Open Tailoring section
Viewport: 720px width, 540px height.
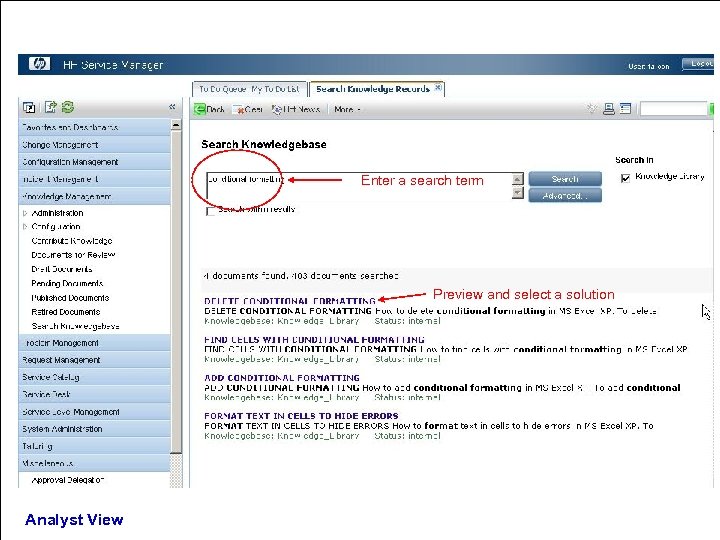[95, 446]
